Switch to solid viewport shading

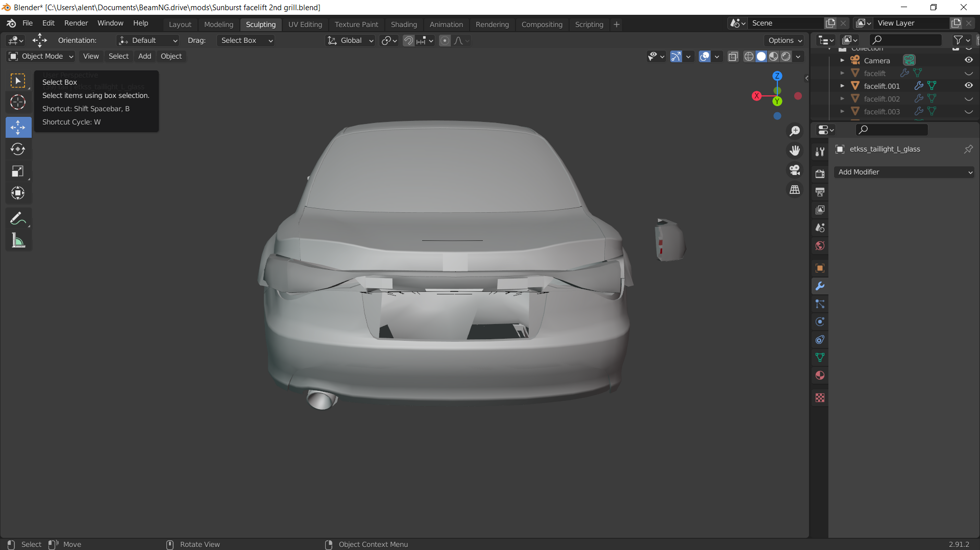click(x=761, y=56)
